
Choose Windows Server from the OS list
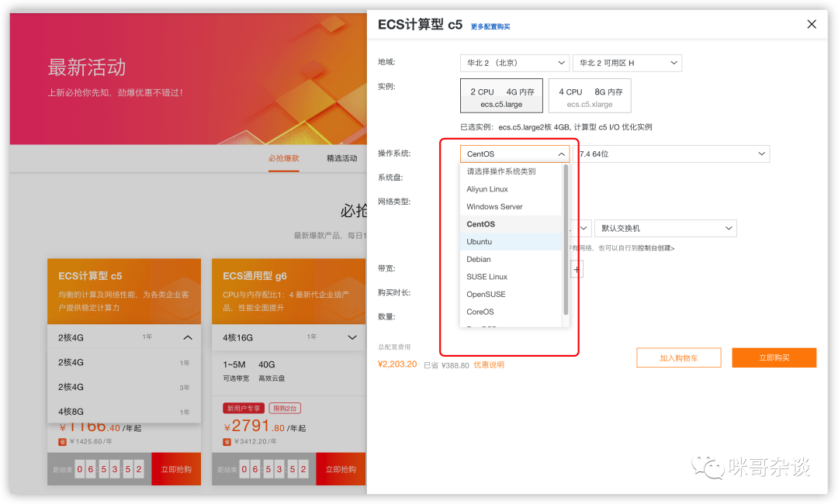pos(511,206)
